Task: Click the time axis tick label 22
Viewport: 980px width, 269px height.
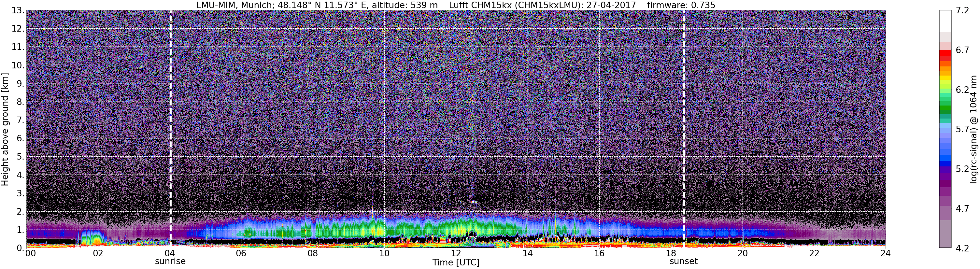Action: click(x=814, y=253)
